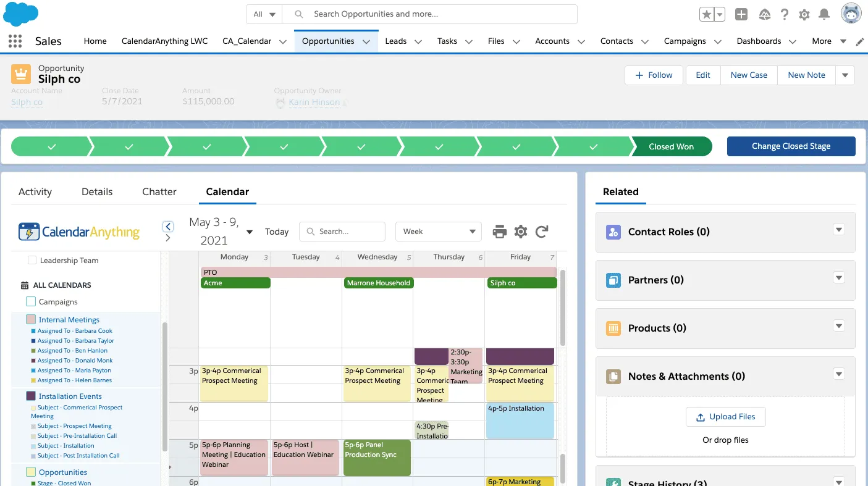Click the magnifier icon in global search
The height and width of the screenshot is (486, 868).
point(299,14)
